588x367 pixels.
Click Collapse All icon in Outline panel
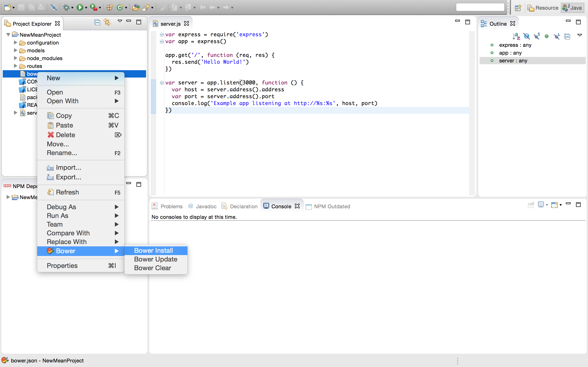click(x=567, y=36)
